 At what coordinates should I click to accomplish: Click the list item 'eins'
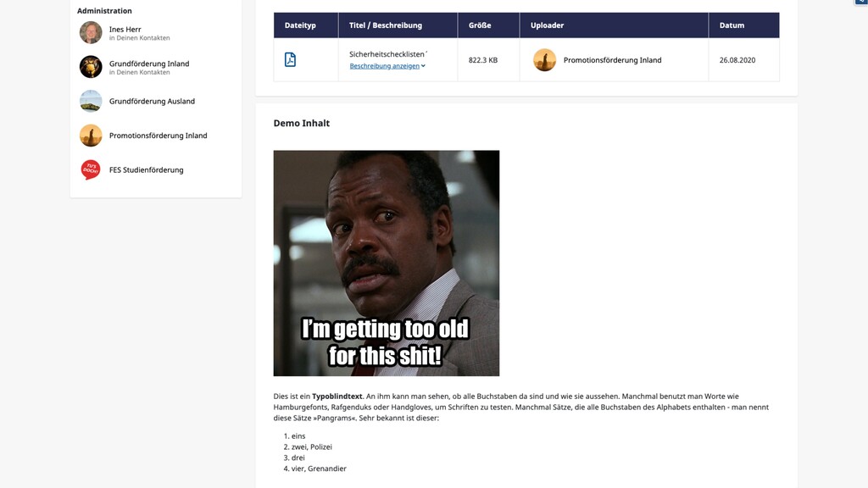pyautogui.click(x=298, y=436)
